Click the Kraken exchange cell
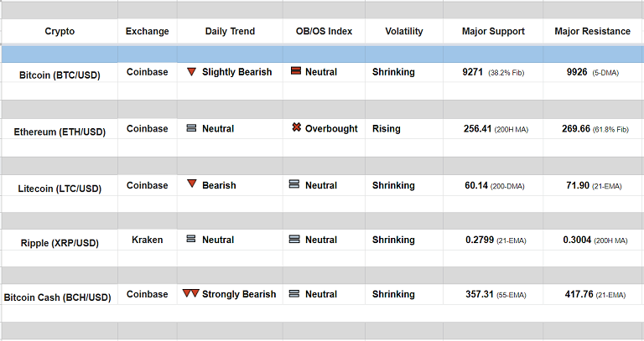 pos(147,240)
